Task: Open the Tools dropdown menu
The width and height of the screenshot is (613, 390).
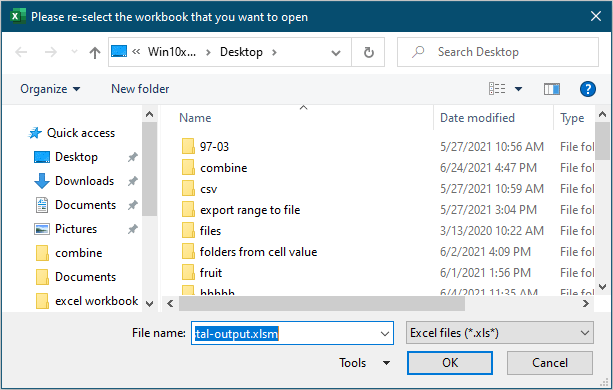Action: tap(364, 363)
